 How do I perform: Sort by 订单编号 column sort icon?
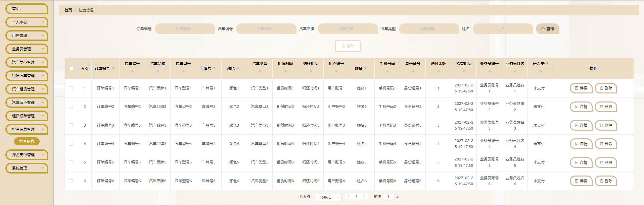click(113, 68)
